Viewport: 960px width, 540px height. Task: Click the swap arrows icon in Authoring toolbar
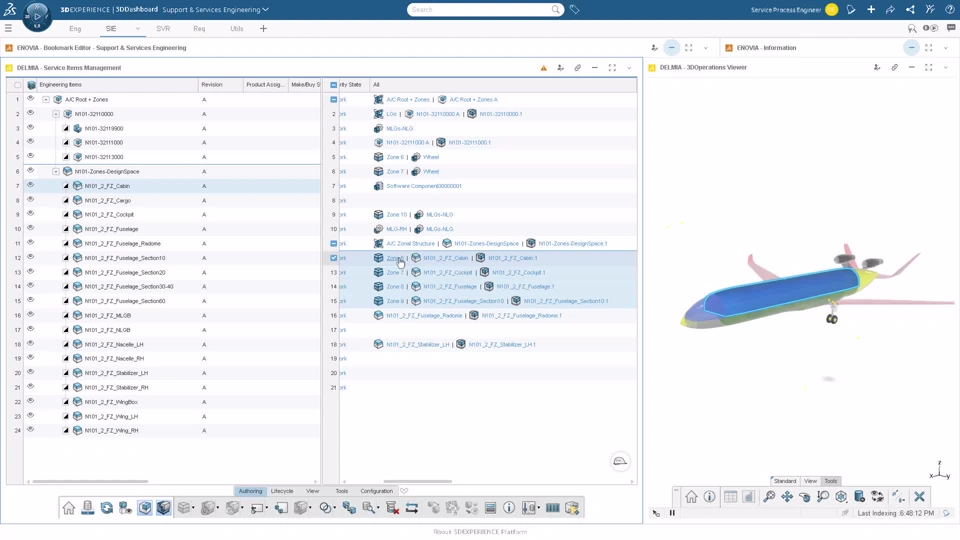[x=411, y=508]
